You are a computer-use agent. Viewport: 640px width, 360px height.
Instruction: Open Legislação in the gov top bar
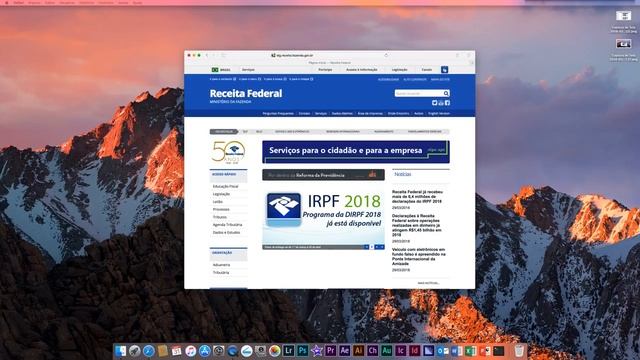point(400,70)
